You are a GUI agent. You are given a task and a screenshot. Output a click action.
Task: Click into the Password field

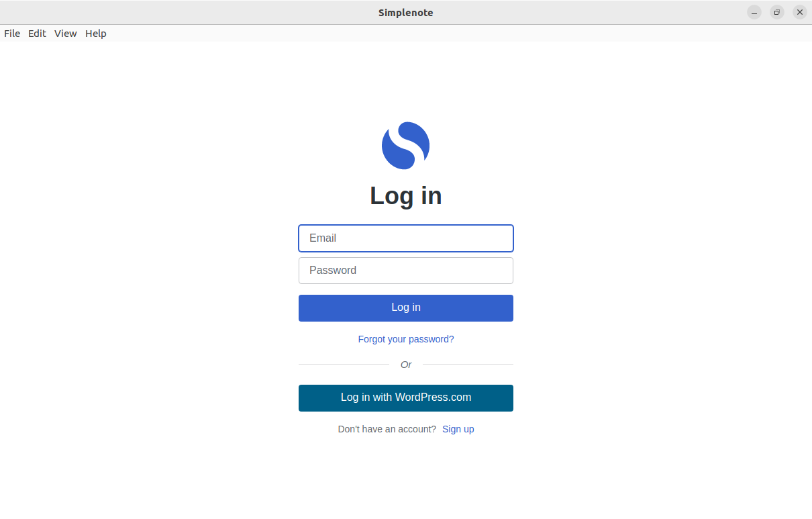[406, 271]
